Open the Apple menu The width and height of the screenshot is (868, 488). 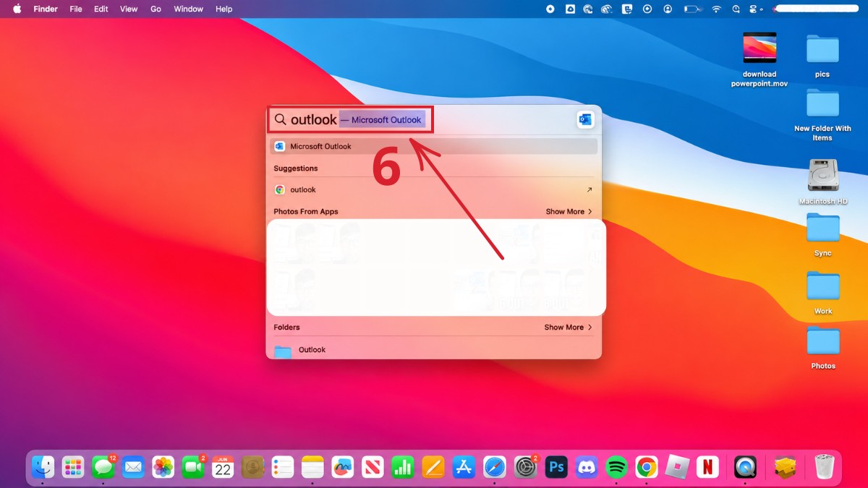(x=17, y=9)
